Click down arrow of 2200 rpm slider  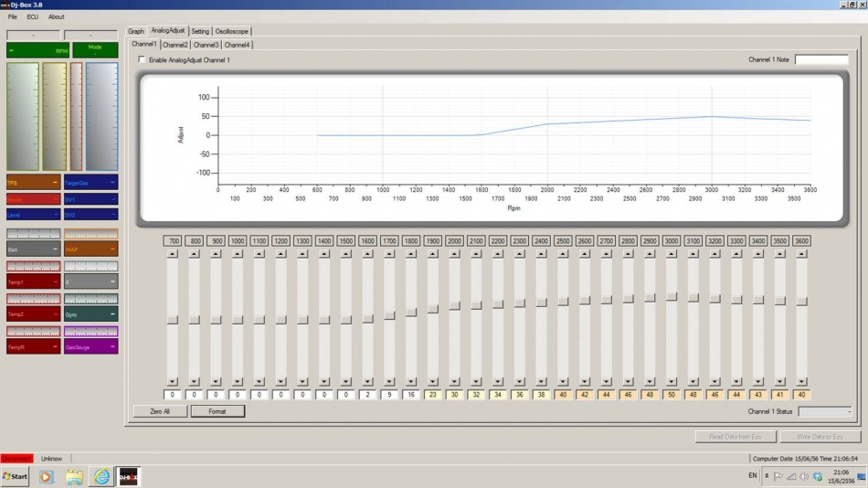point(498,382)
